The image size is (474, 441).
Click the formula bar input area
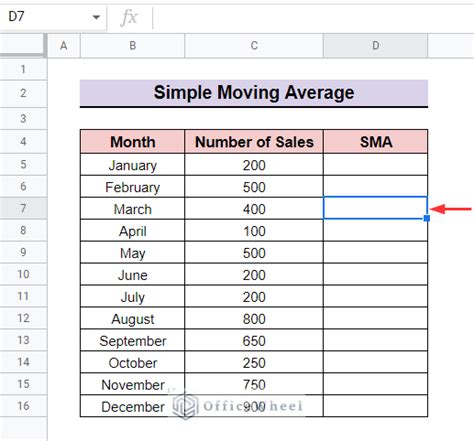pos(313,17)
